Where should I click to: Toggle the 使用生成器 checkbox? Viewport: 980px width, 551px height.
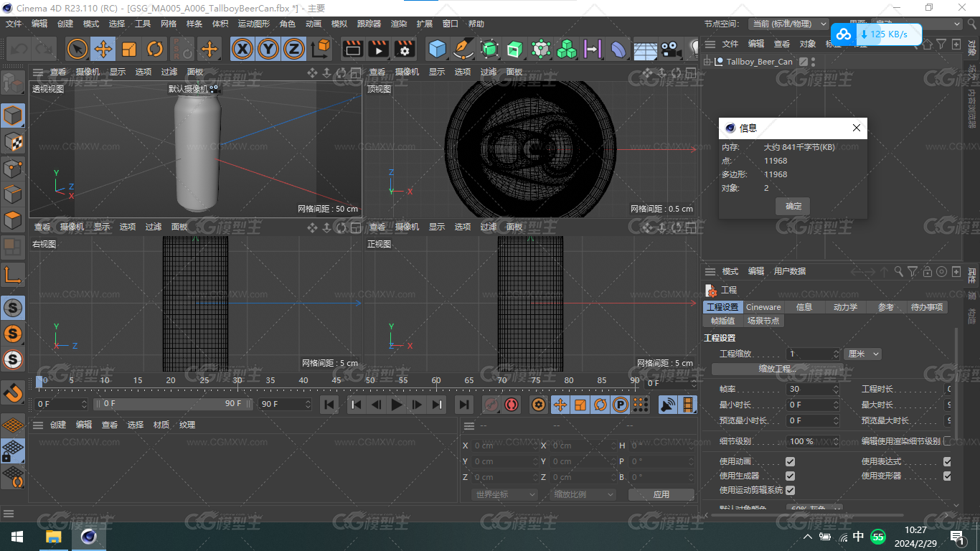click(790, 476)
